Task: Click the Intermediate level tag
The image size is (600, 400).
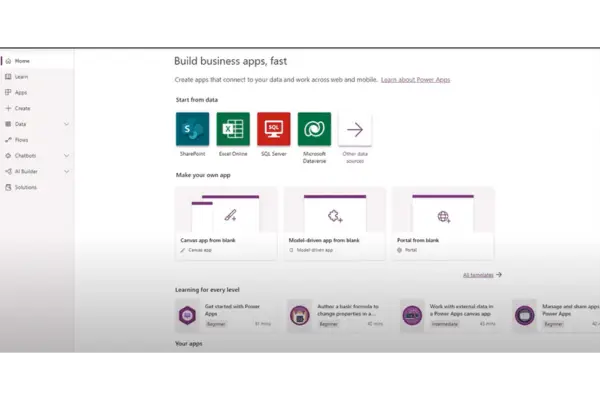Action: 445,324
